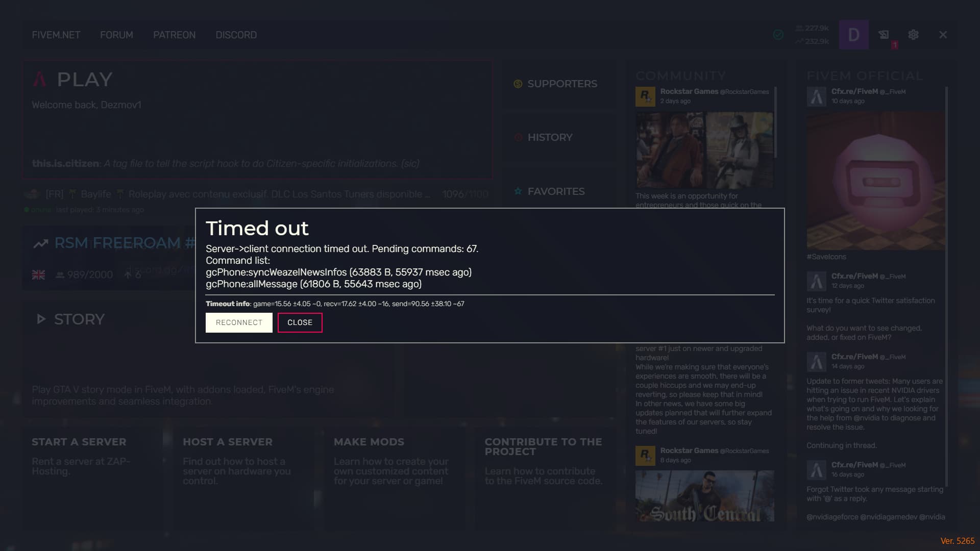980x551 pixels.
Task: Click the palm tree icon on Baylife server
Action: (x=72, y=194)
